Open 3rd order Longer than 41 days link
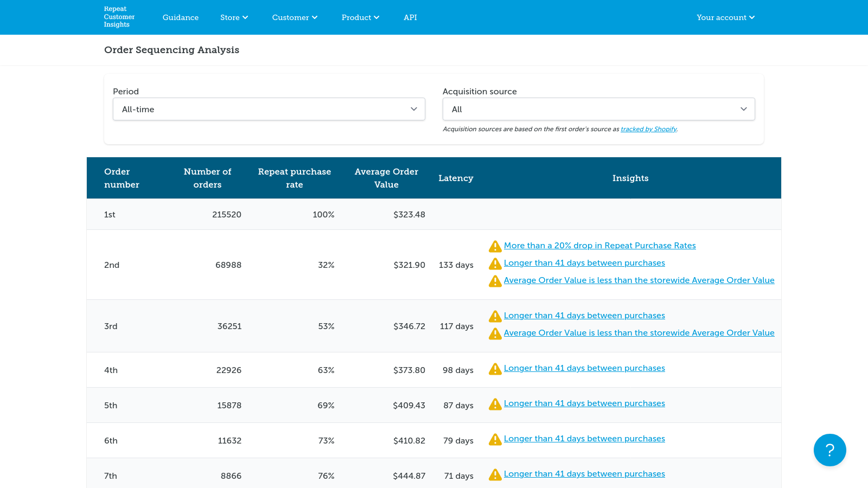This screenshot has height=488, width=868. pos(584,316)
